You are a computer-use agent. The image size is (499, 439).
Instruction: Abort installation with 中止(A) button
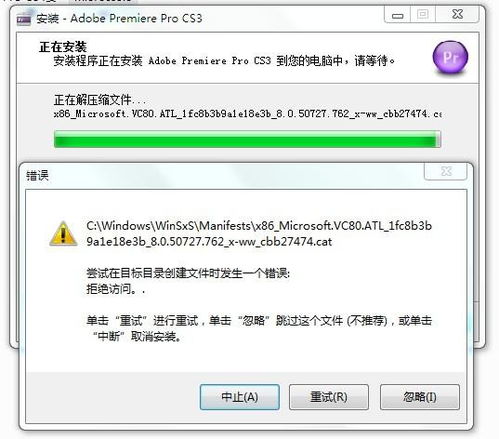(240, 397)
